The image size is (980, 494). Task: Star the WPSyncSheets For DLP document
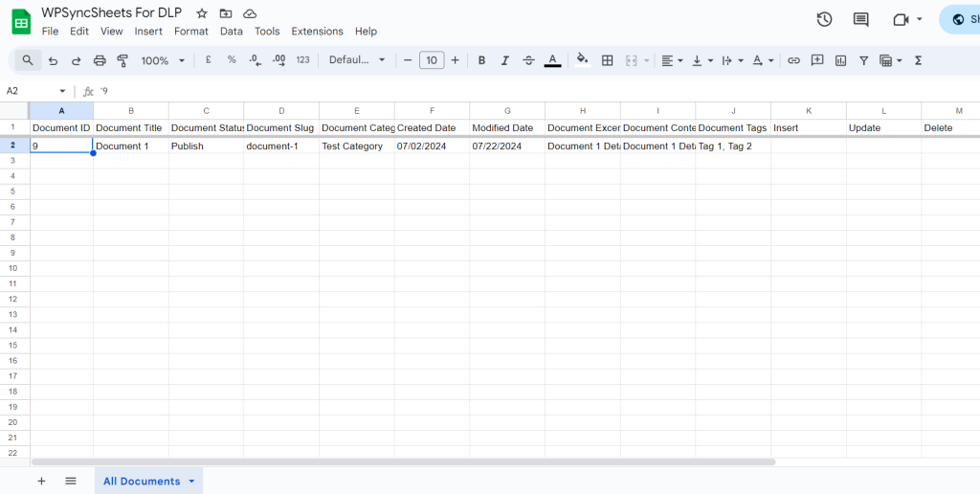201,13
